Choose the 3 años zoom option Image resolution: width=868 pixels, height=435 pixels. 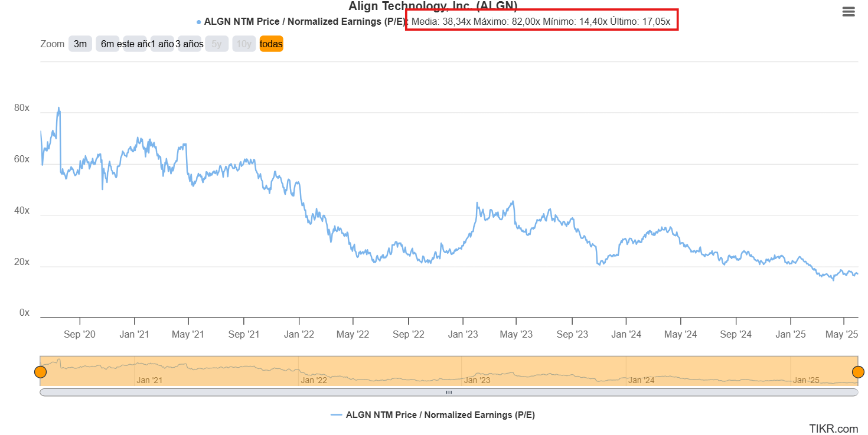[x=190, y=44]
